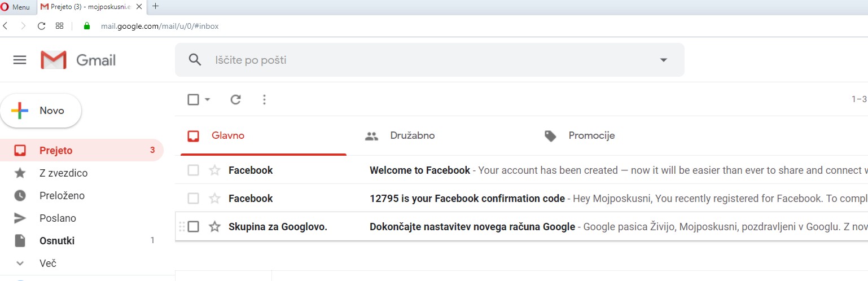Star the Welcome to Facebook email
The height and width of the screenshot is (281, 868).
click(214, 170)
